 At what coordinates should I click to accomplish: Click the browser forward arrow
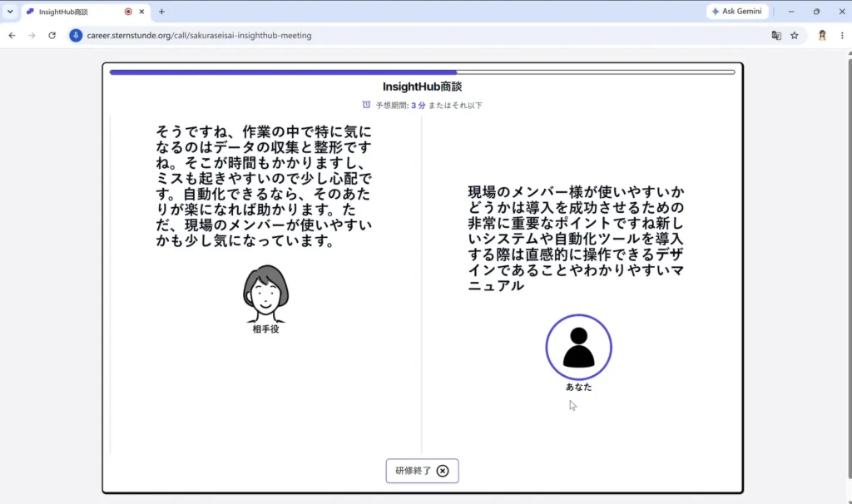click(x=32, y=35)
